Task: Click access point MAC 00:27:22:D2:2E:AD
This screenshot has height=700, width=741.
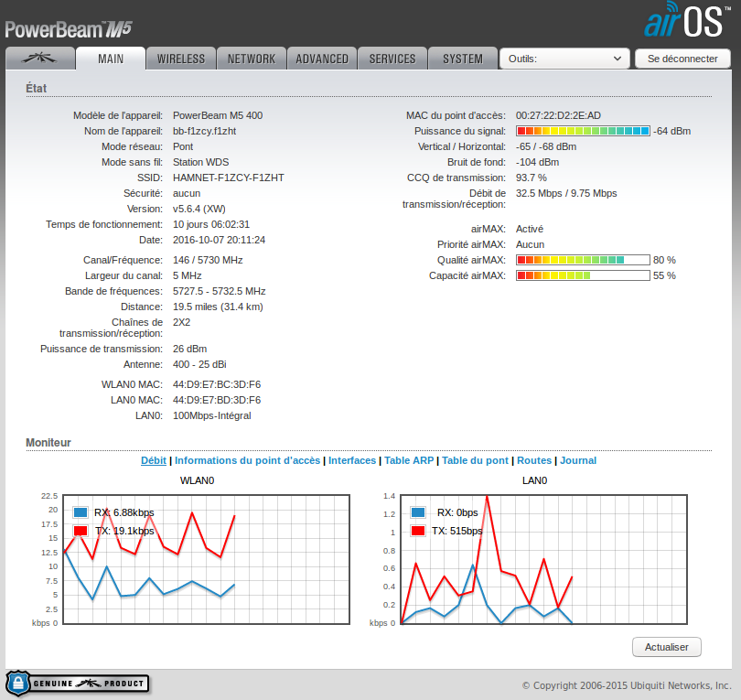Action: tap(558, 115)
